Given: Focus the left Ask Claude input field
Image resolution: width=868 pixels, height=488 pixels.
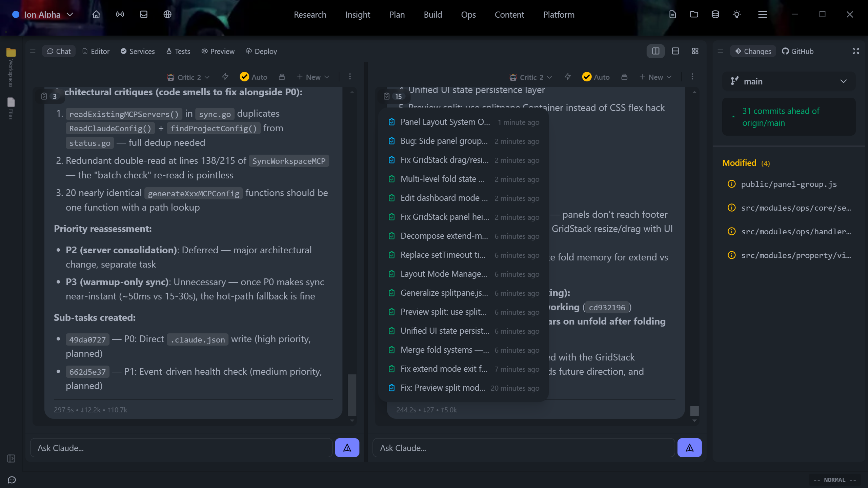Looking at the screenshot, I should point(181,448).
